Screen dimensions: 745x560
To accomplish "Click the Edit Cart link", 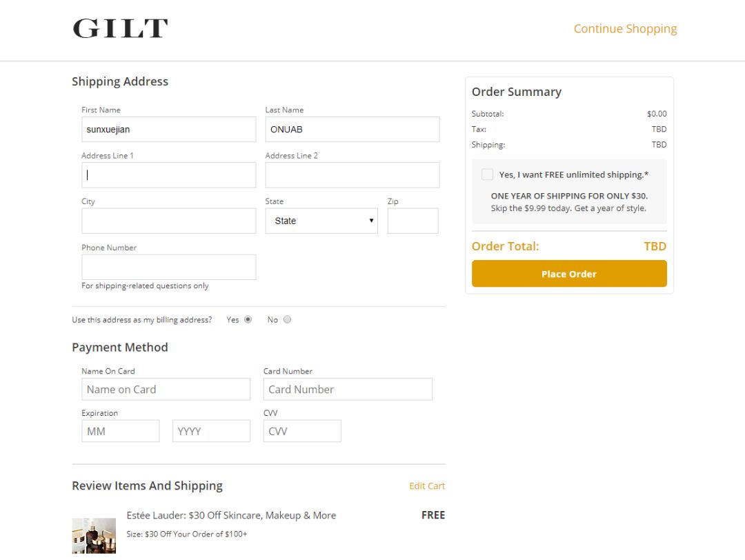I will coord(427,486).
